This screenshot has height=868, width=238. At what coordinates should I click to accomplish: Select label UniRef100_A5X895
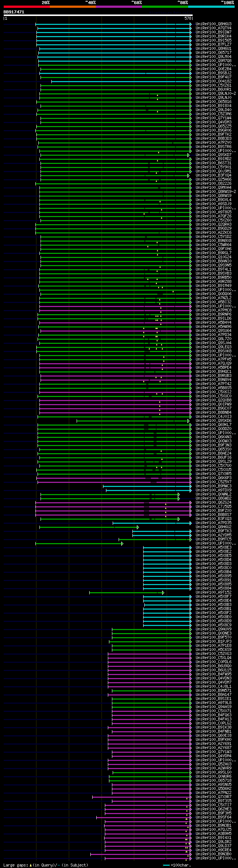click(x=213, y=576)
